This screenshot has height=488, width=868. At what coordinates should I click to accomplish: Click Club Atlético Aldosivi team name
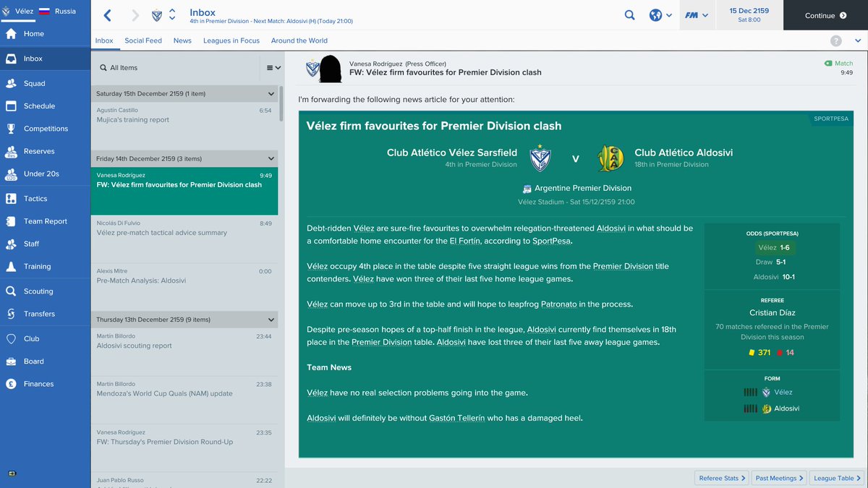684,153
